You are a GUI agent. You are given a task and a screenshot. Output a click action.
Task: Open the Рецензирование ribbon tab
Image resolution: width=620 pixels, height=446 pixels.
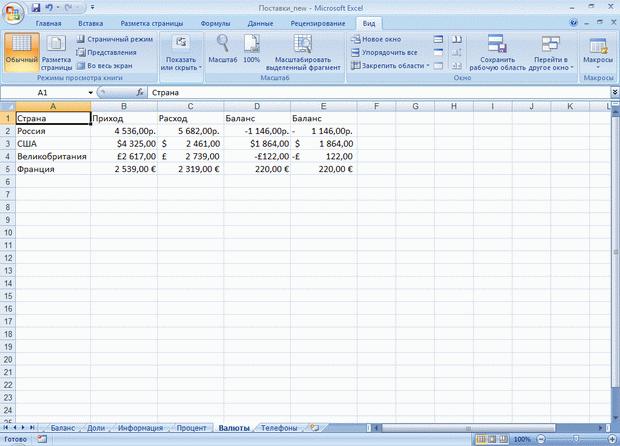[318, 23]
